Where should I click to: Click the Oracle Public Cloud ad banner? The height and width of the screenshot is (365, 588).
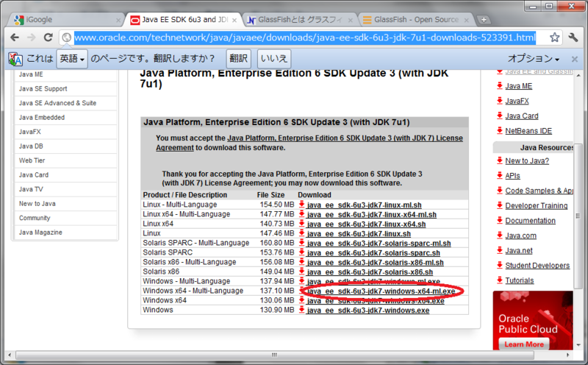click(x=533, y=320)
